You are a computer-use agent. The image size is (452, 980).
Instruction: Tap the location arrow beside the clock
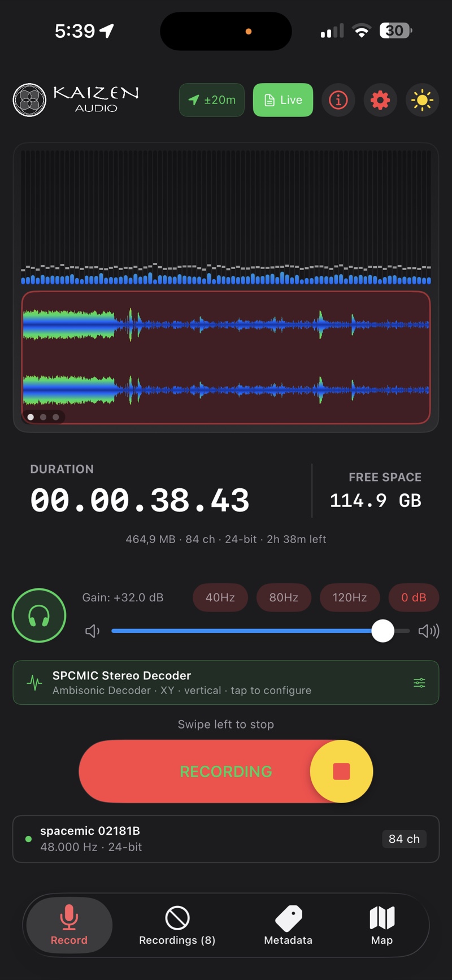pyautogui.click(x=107, y=31)
